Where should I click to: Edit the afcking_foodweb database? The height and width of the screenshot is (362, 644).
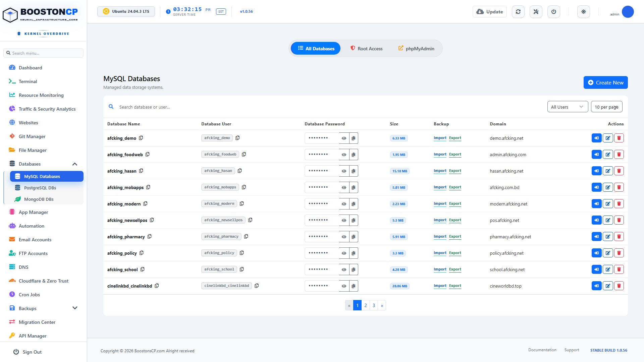pyautogui.click(x=608, y=155)
